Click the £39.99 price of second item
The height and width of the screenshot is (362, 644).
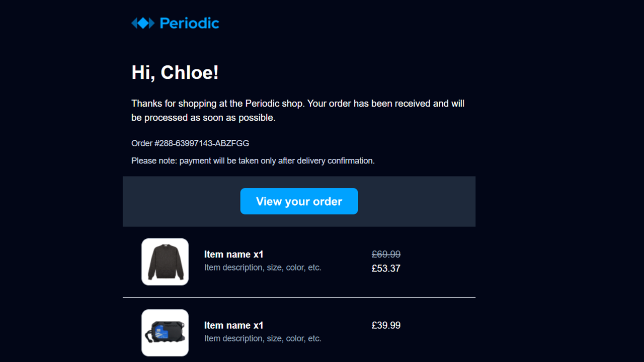[x=386, y=325]
